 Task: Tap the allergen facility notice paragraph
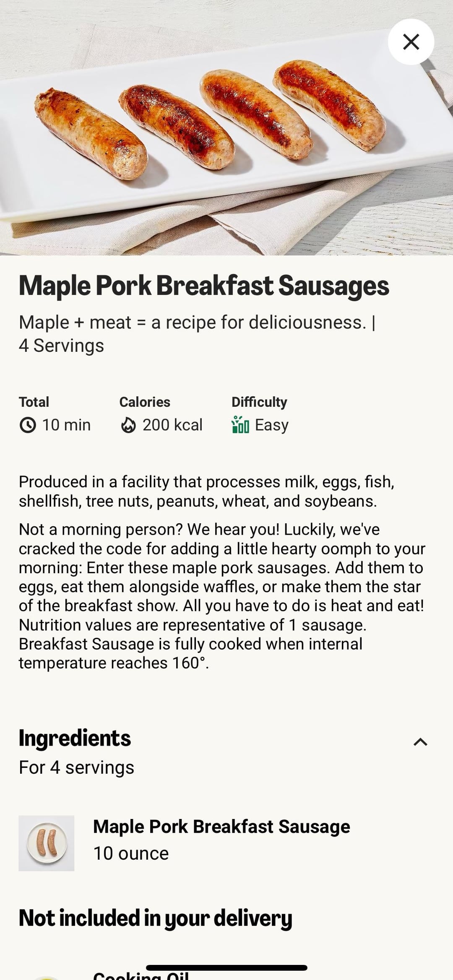coord(206,491)
